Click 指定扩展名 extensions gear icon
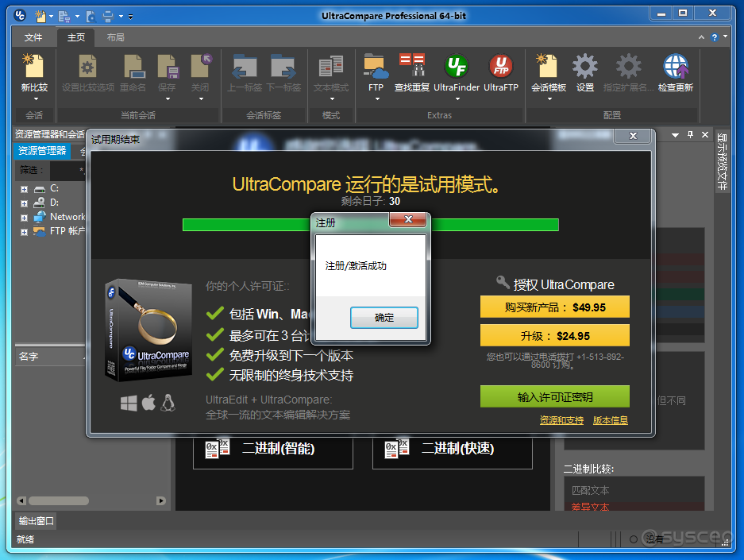744x560 pixels. click(x=628, y=66)
